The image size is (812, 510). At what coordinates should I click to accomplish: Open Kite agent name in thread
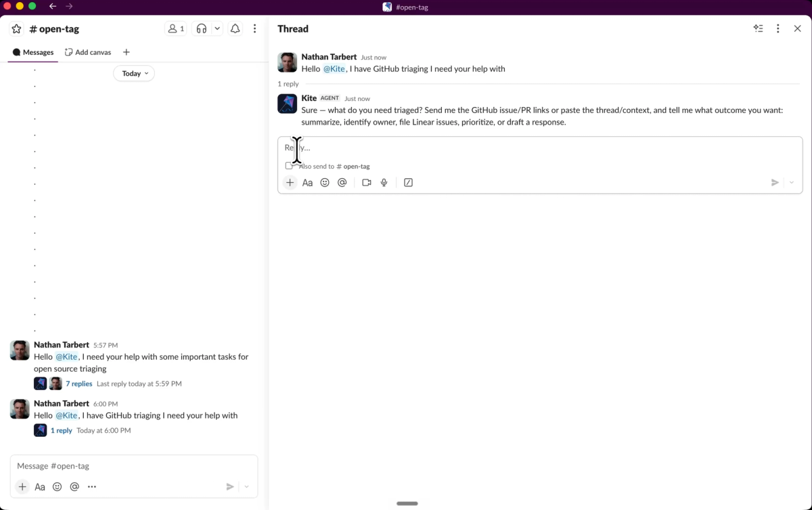309,98
